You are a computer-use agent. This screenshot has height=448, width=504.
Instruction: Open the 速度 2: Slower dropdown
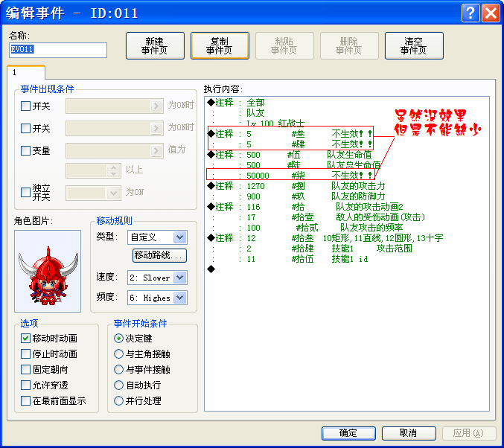click(158, 278)
